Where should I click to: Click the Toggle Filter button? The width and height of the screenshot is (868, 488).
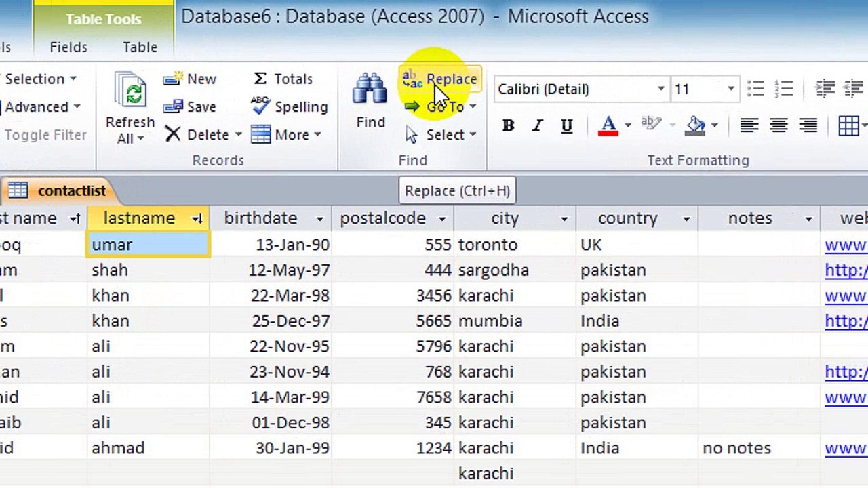[x=45, y=135]
